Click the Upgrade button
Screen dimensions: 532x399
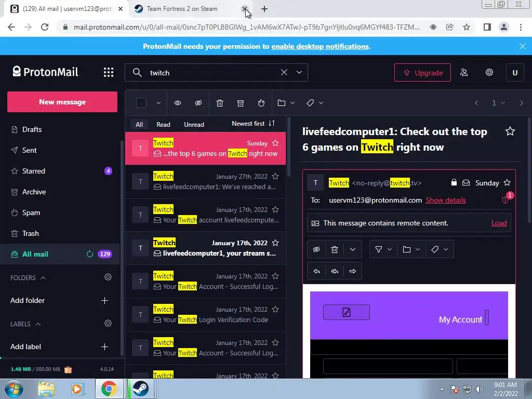[422, 73]
